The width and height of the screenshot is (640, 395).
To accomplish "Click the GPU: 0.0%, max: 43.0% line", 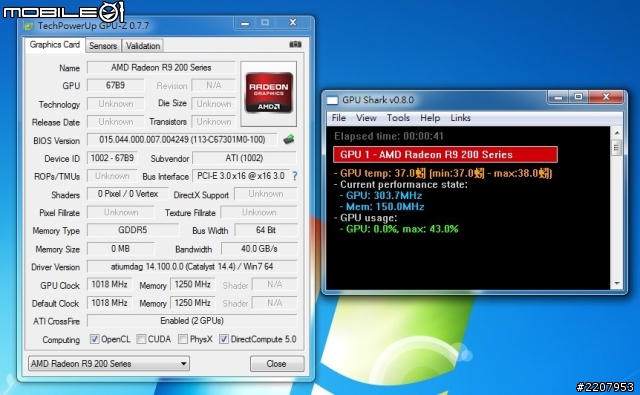I will (x=399, y=229).
